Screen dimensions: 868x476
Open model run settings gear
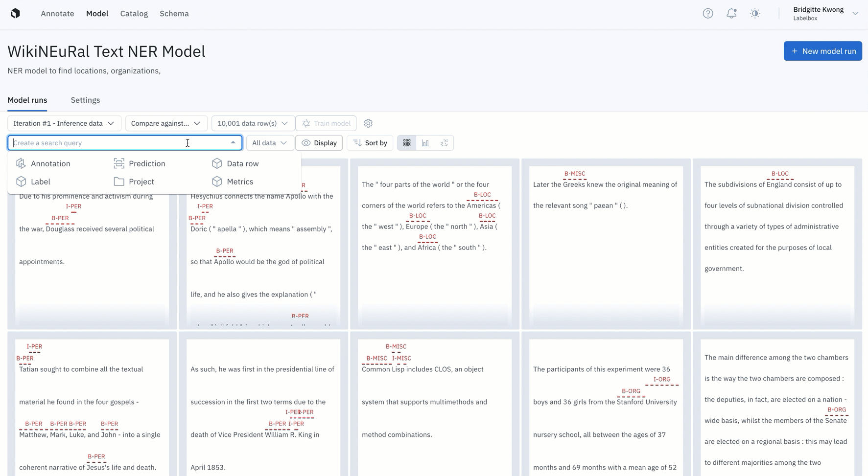coord(368,123)
